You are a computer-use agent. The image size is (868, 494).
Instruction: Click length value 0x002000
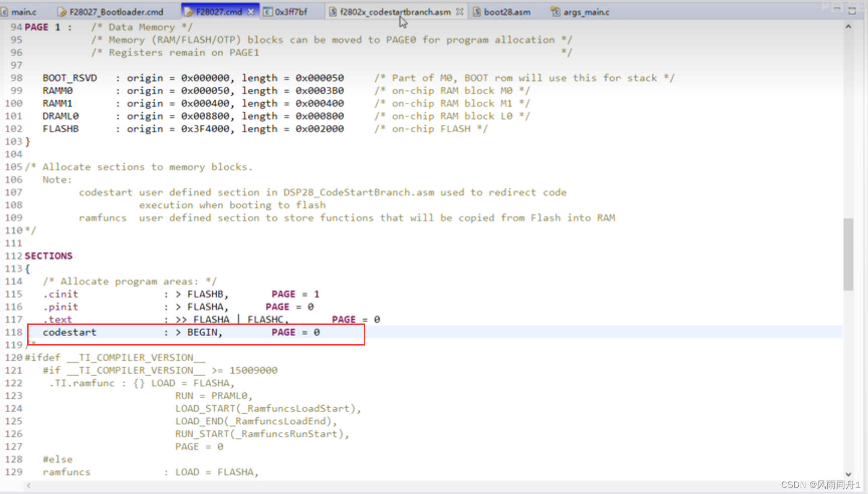(320, 129)
